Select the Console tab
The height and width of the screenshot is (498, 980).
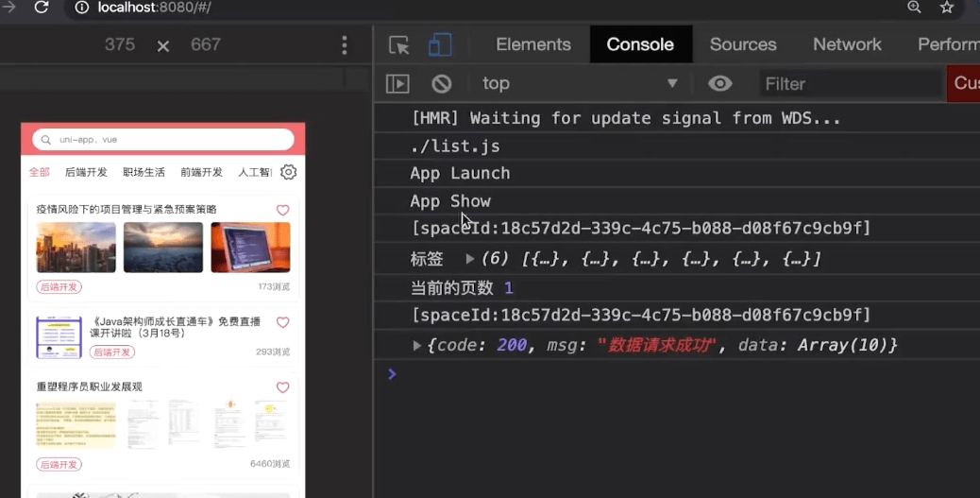coord(640,44)
